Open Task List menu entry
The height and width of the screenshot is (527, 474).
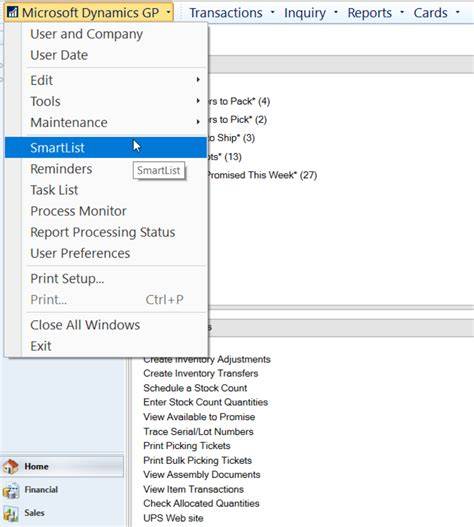(54, 190)
